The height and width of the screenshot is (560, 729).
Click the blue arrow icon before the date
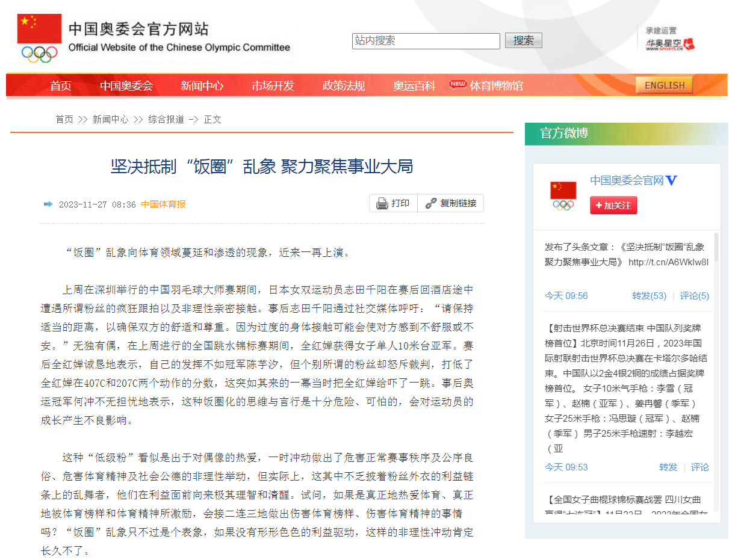pyautogui.click(x=48, y=204)
